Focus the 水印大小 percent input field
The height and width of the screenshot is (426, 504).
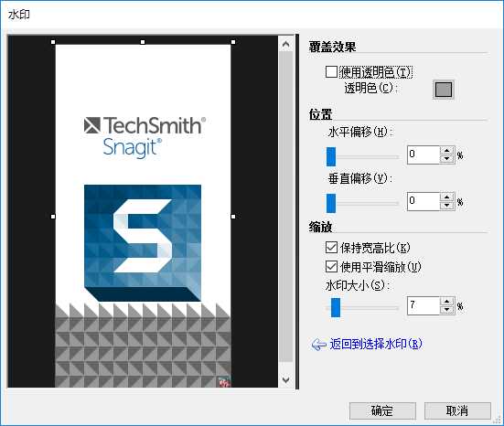[423, 305]
